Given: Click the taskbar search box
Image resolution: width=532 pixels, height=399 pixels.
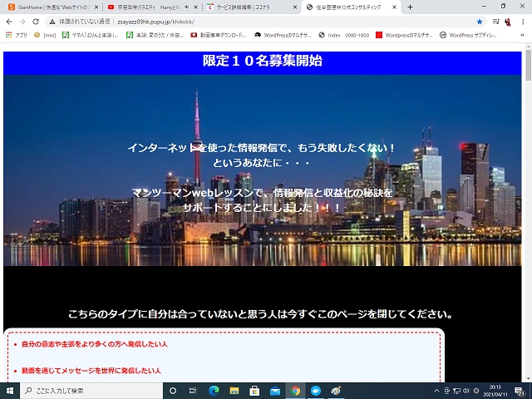Looking at the screenshot, I should coord(91,391).
